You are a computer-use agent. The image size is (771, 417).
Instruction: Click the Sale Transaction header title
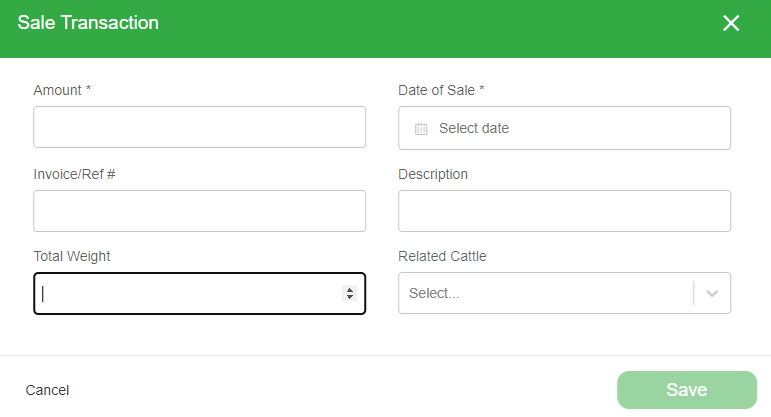pos(88,23)
